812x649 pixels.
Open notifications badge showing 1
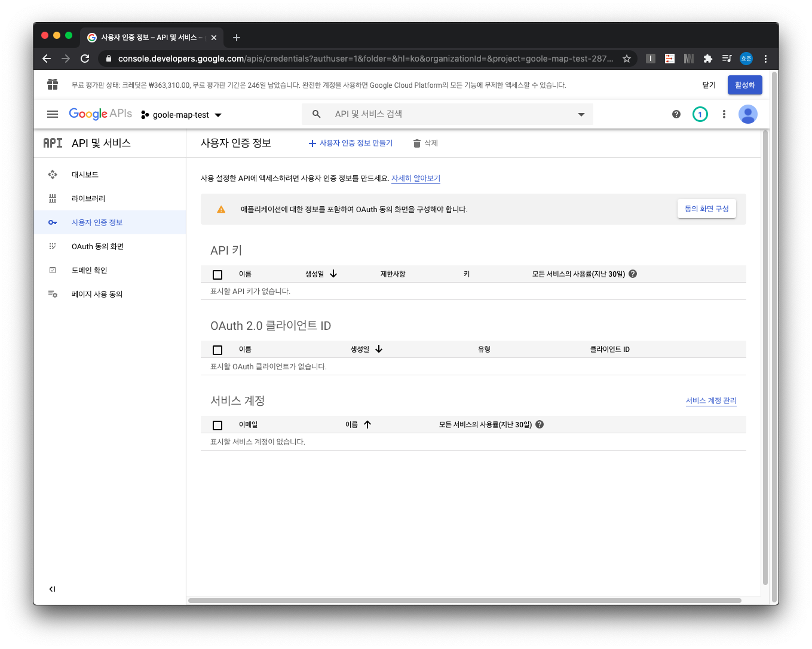coord(700,114)
